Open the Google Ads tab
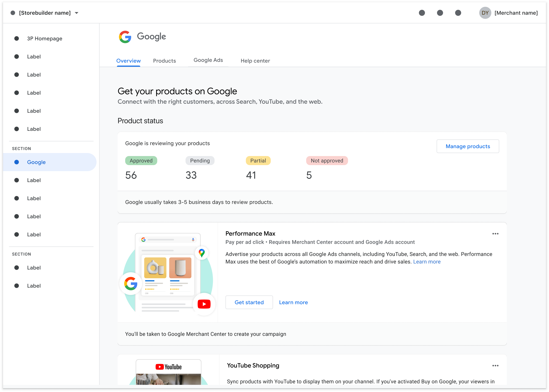Image resolution: width=549 pixels, height=392 pixels. pyautogui.click(x=208, y=60)
